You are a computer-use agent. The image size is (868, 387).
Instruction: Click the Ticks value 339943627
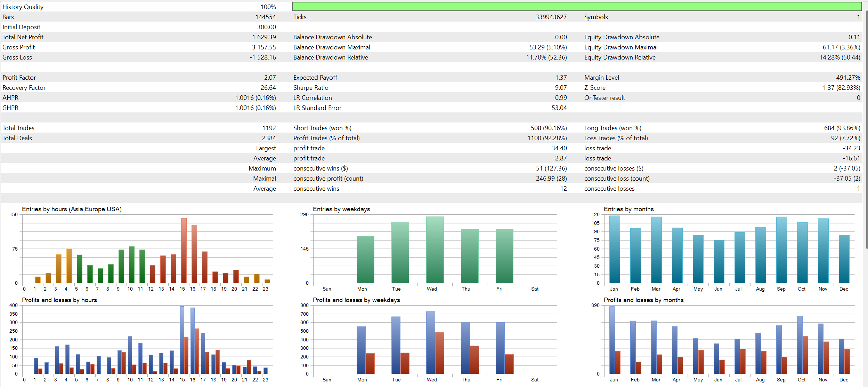pos(551,17)
